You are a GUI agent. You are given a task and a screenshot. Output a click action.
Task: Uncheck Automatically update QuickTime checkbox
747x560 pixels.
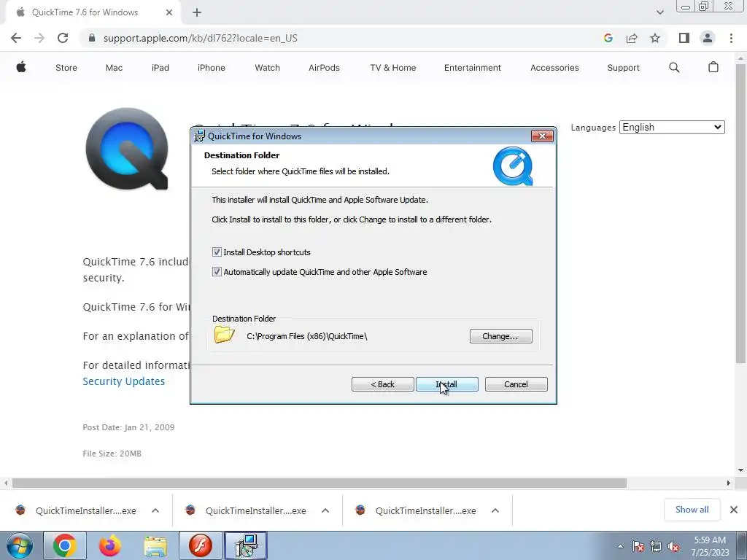point(217,271)
